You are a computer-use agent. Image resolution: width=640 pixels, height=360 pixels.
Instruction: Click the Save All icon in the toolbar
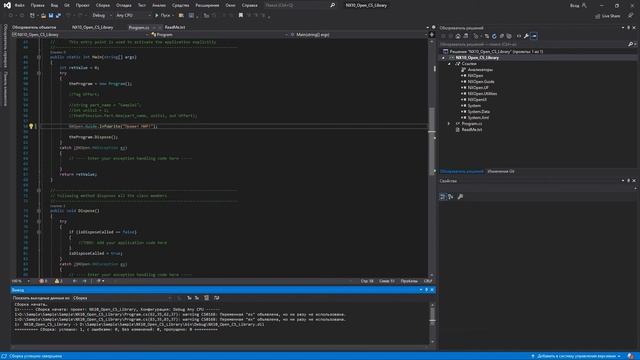pyautogui.click(x=58, y=16)
